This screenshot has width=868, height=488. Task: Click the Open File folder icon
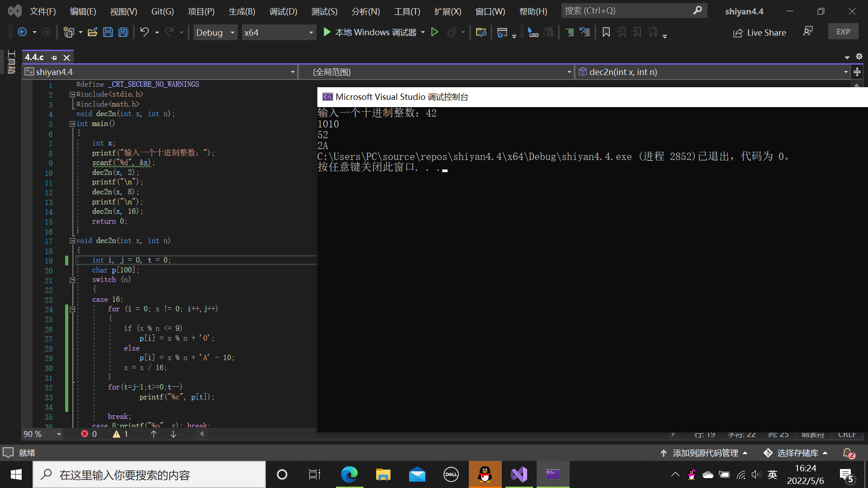pos(93,32)
